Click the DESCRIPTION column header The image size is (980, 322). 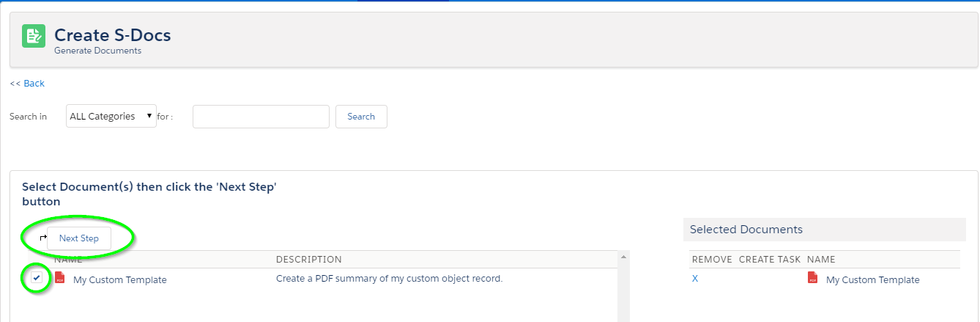(x=308, y=259)
